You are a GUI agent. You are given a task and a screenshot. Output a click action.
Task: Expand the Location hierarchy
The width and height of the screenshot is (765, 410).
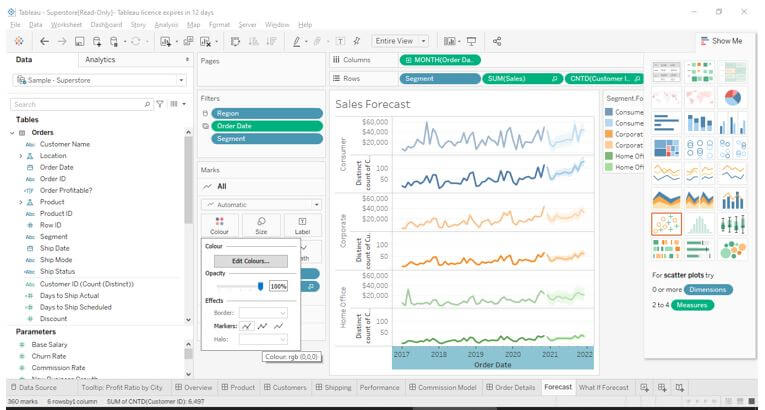(20, 156)
